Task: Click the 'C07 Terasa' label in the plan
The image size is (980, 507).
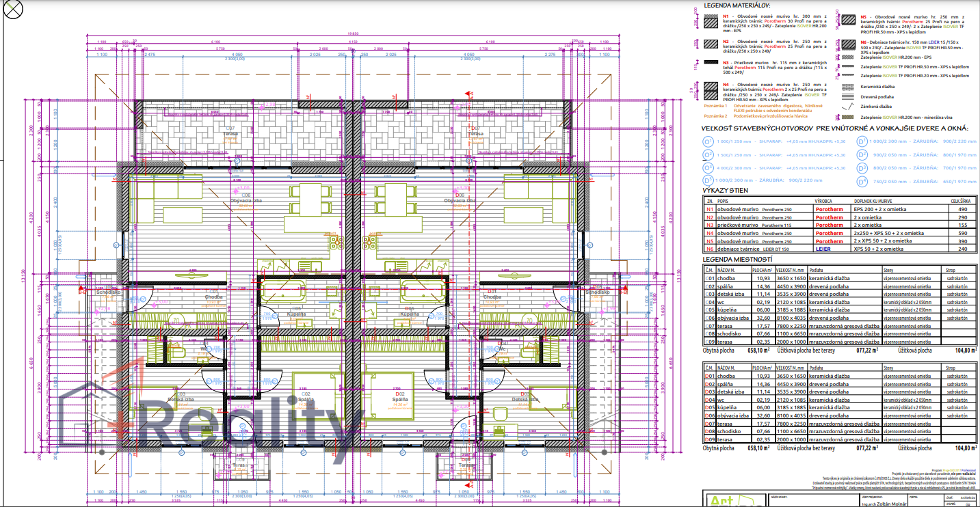Action: pos(230,131)
